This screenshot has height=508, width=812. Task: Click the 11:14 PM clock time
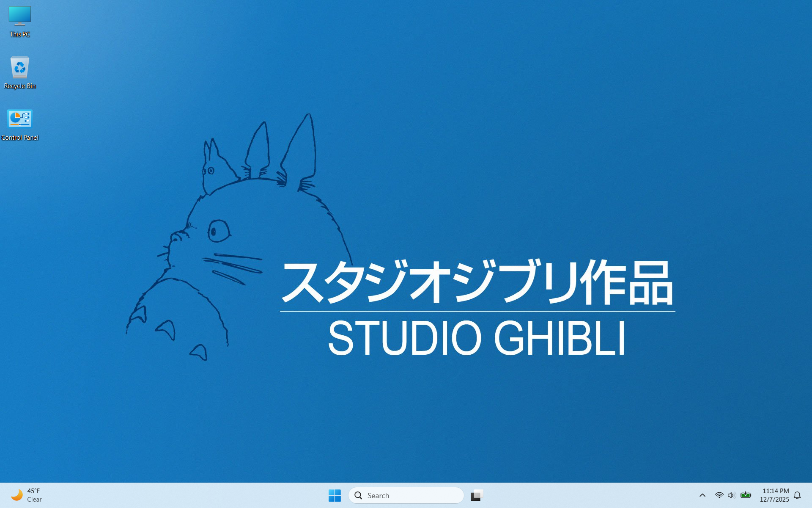click(775, 491)
